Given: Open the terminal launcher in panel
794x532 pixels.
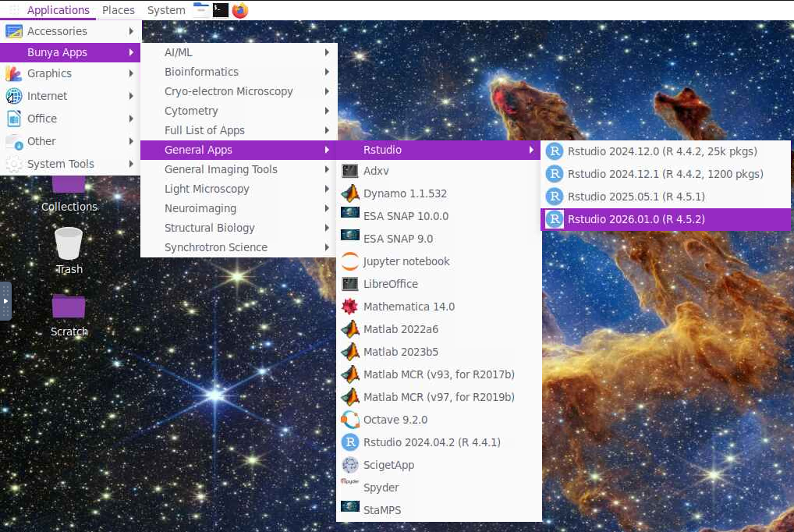Looking at the screenshot, I should tap(220, 9).
